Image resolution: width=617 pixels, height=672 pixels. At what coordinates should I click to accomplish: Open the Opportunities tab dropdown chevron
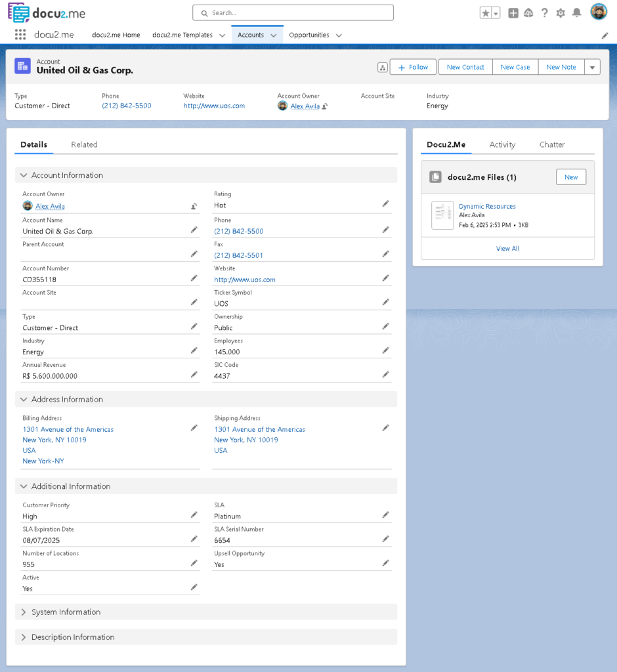point(339,35)
